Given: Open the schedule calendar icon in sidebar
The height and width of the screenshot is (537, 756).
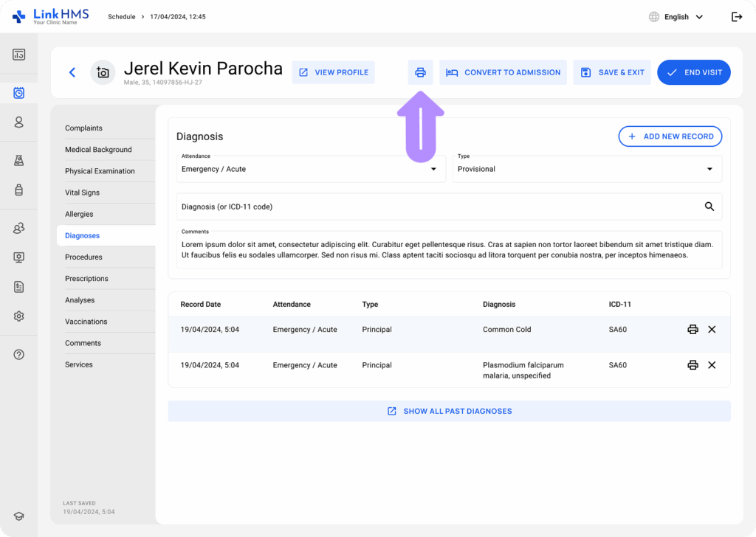Looking at the screenshot, I should 19,93.
